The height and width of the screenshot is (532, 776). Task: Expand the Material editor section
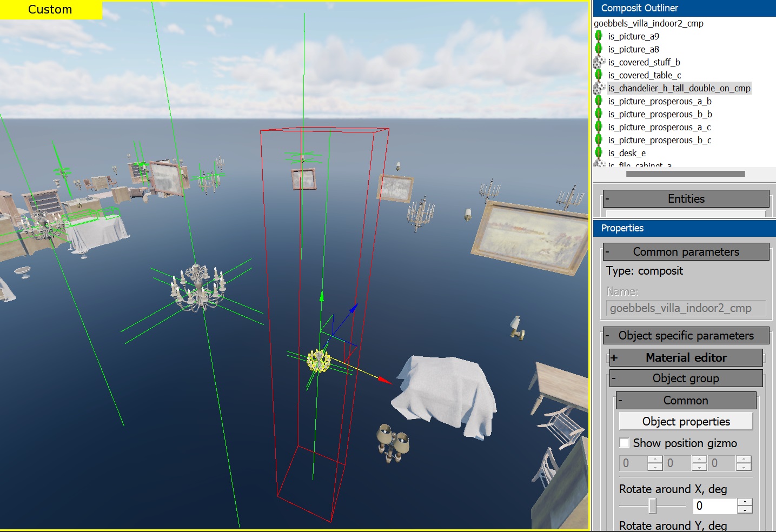[614, 358]
